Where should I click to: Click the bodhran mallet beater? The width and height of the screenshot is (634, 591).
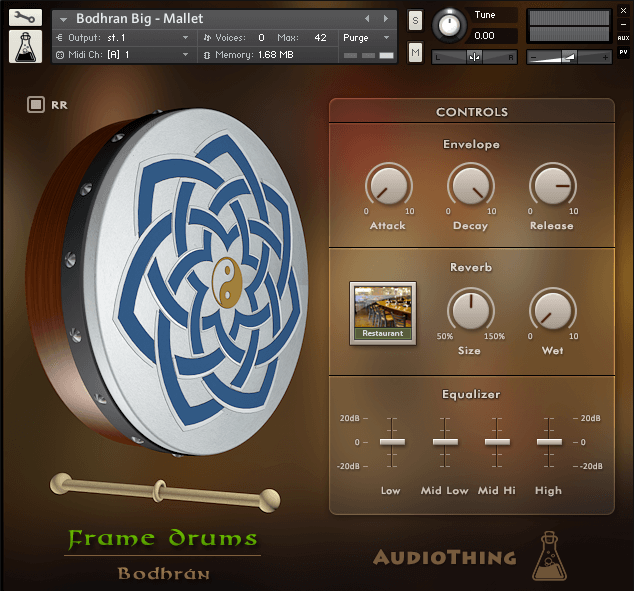click(165, 492)
